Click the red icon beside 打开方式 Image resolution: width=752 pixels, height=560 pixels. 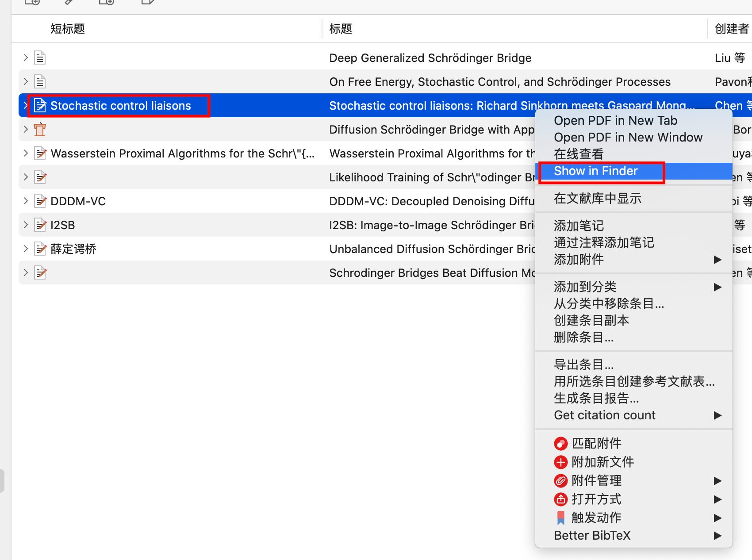(560, 499)
